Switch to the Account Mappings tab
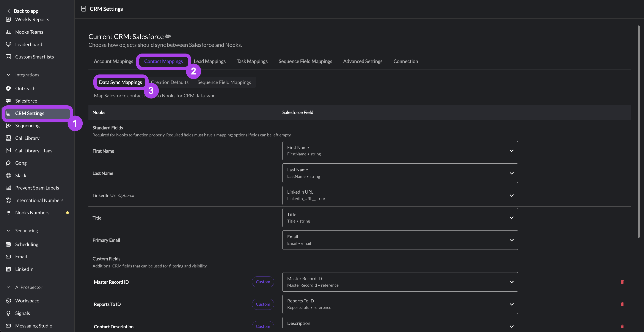 113,62
